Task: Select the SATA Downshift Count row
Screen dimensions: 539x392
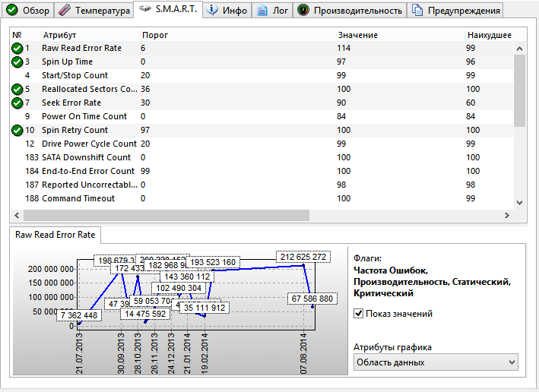Action: 262,158
